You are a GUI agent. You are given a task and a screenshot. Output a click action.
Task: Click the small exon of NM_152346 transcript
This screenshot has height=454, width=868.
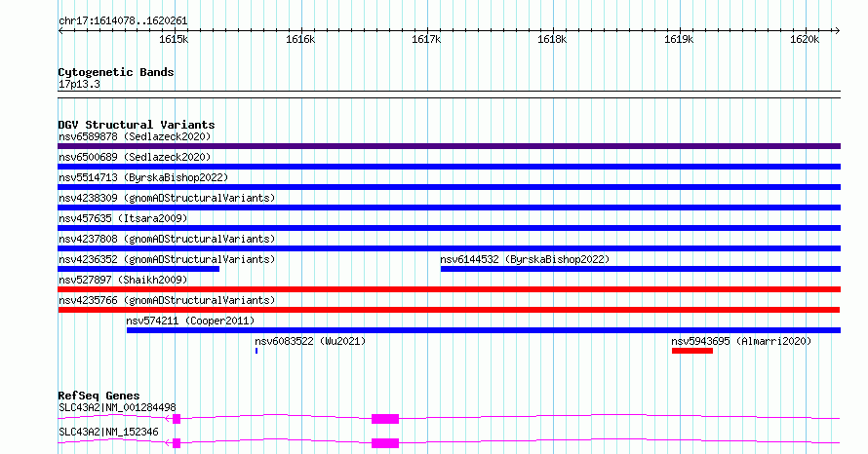tap(177, 443)
